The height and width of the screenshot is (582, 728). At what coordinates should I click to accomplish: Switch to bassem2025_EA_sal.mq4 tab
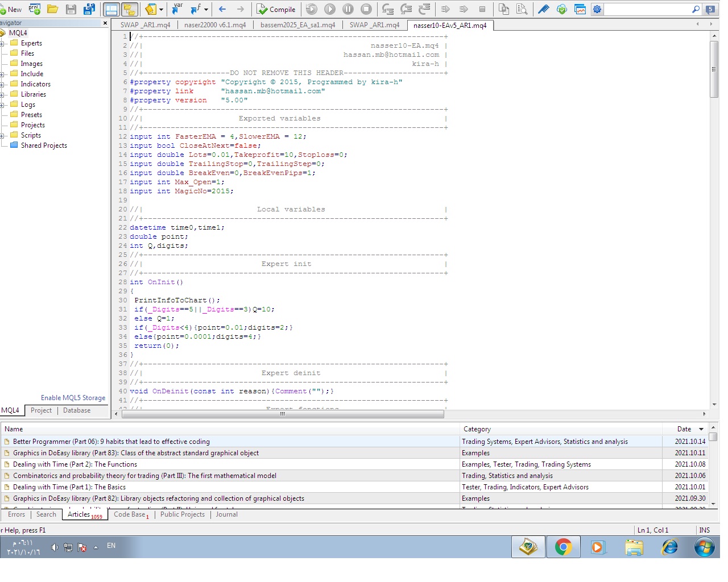pyautogui.click(x=297, y=25)
